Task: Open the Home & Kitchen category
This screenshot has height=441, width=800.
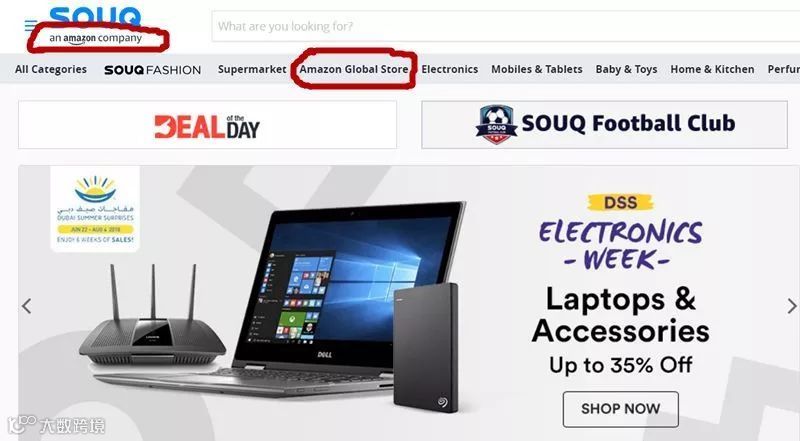Action: (712, 69)
